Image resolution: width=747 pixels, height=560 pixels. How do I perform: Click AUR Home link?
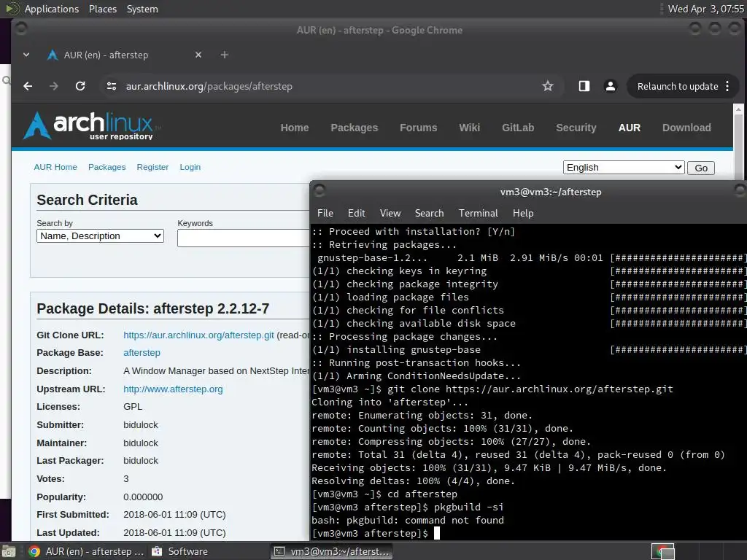tap(55, 167)
